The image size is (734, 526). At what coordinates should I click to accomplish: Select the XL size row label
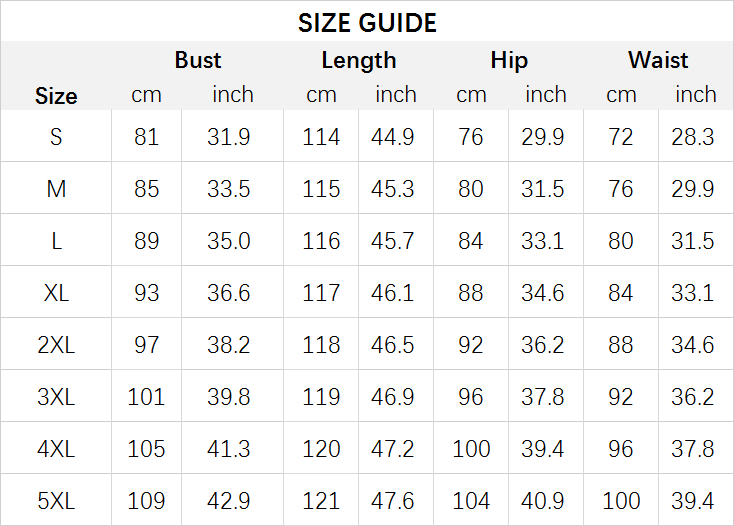tap(56, 293)
